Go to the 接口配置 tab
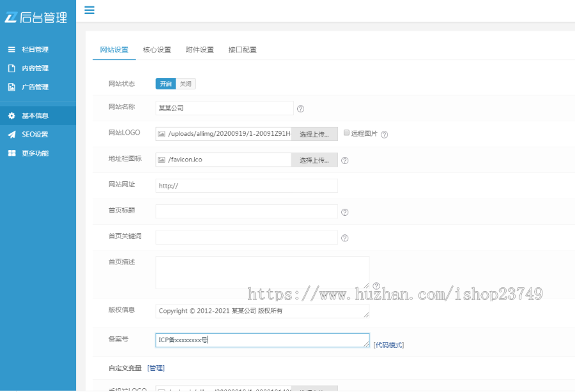Screen dimensions: 575x392 242,50
